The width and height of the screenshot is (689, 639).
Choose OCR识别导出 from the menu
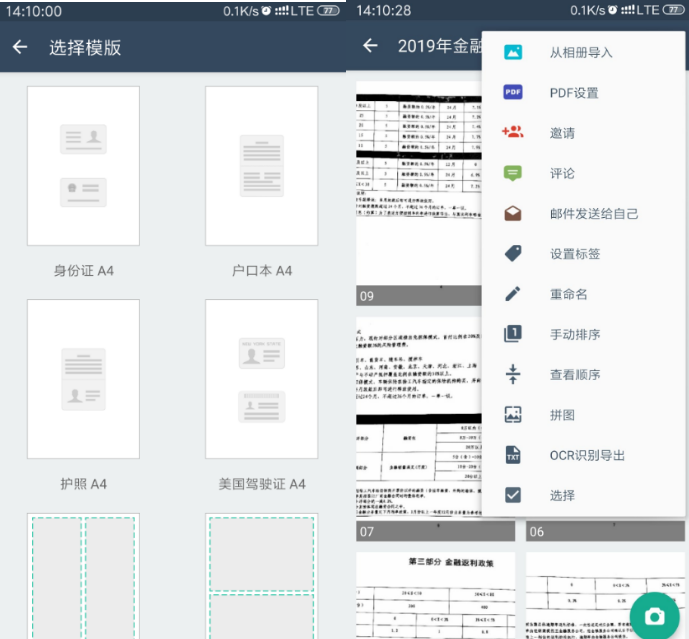tap(583, 455)
